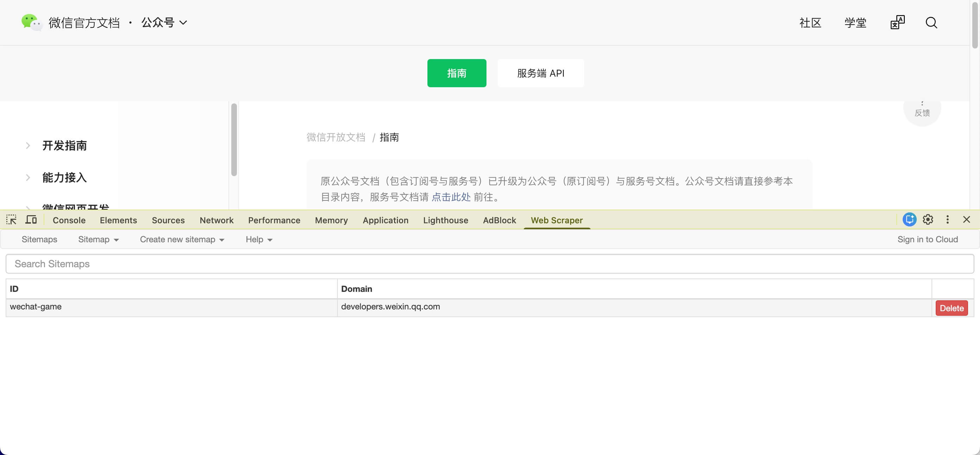Click the translate language icon in header
The image size is (980, 455).
tap(897, 23)
